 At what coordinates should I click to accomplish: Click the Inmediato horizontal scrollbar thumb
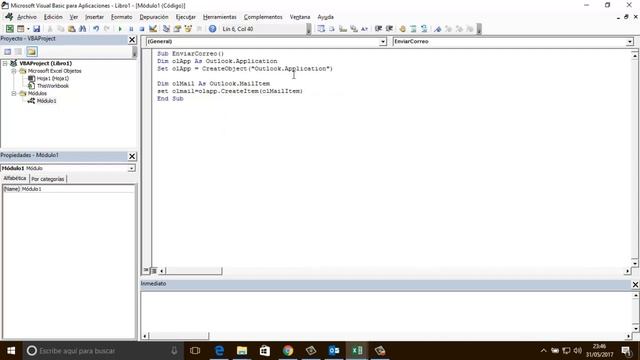click(179, 336)
